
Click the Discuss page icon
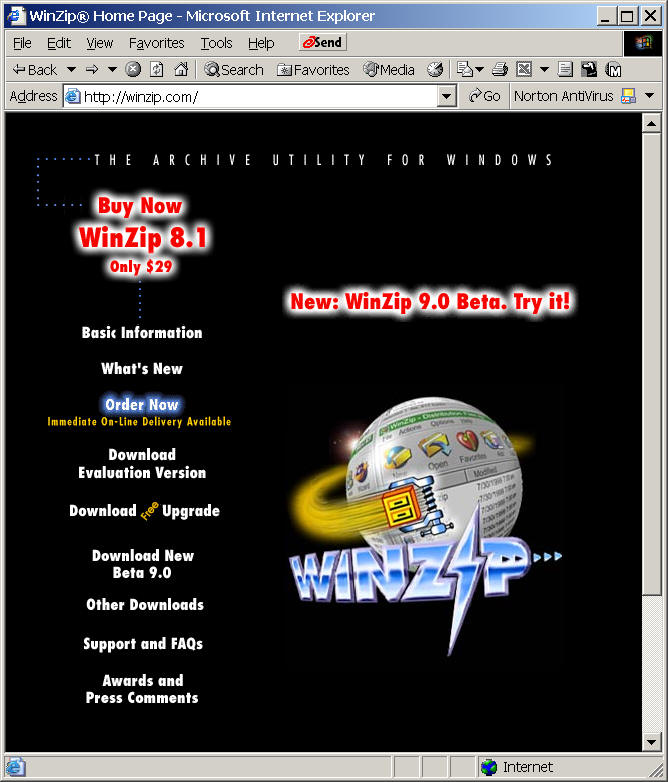565,69
